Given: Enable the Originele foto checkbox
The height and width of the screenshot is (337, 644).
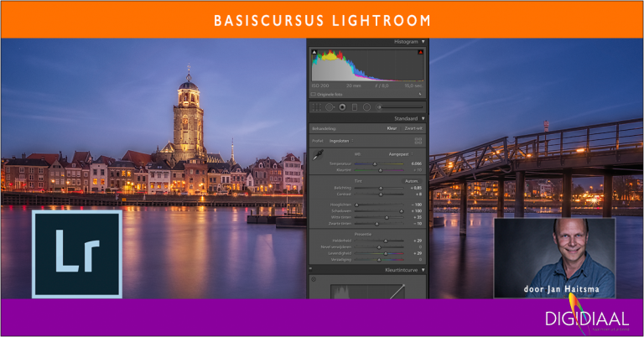Looking at the screenshot, I should coord(313,94).
